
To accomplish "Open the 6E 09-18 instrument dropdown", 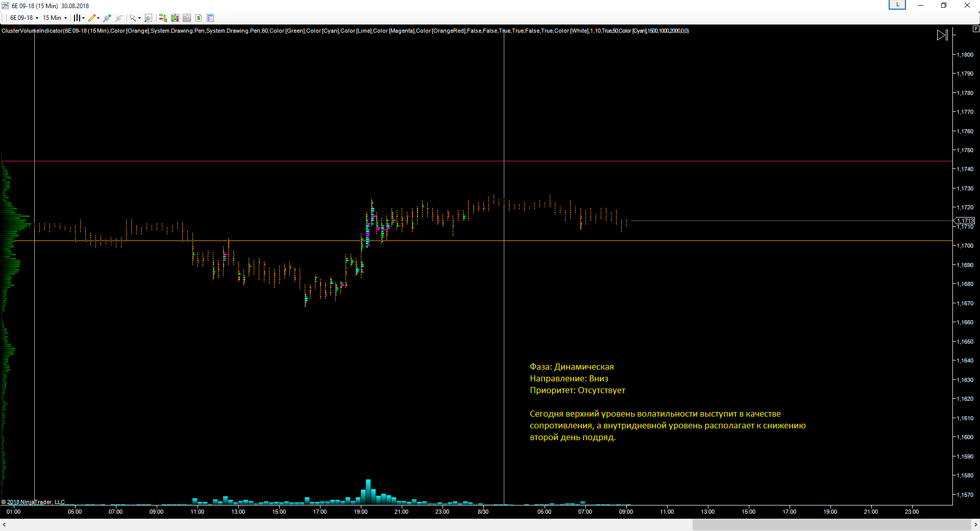I will coord(24,18).
